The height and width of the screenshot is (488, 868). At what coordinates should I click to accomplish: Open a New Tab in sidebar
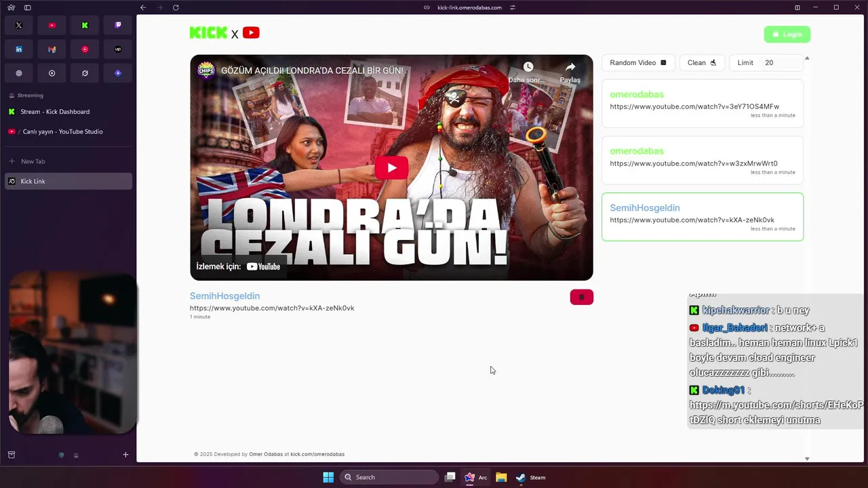[x=68, y=161]
